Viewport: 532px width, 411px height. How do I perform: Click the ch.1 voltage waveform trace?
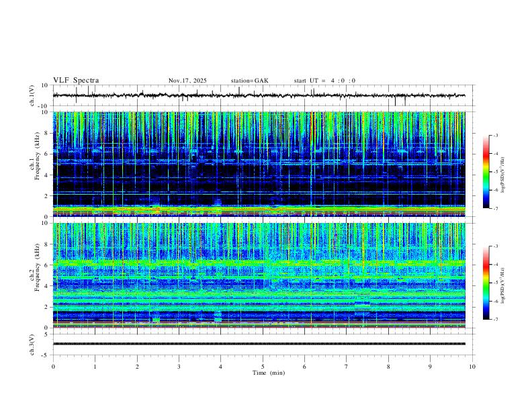tap(259, 95)
